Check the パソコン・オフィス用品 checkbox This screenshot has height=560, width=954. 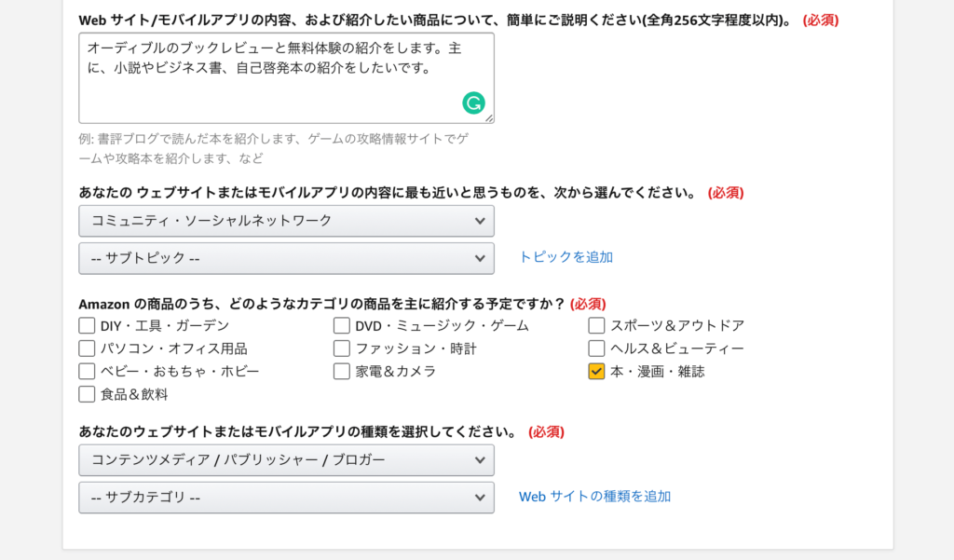87,348
